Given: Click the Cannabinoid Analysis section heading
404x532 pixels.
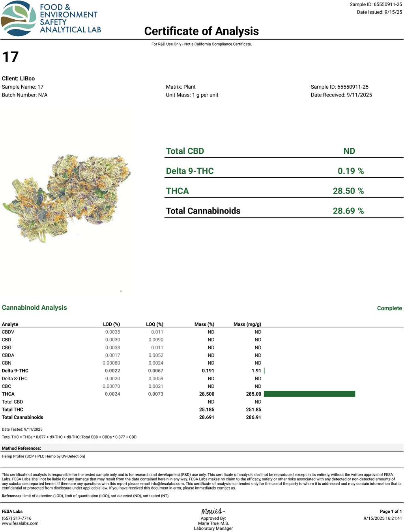Looking at the screenshot, I should [34, 308].
